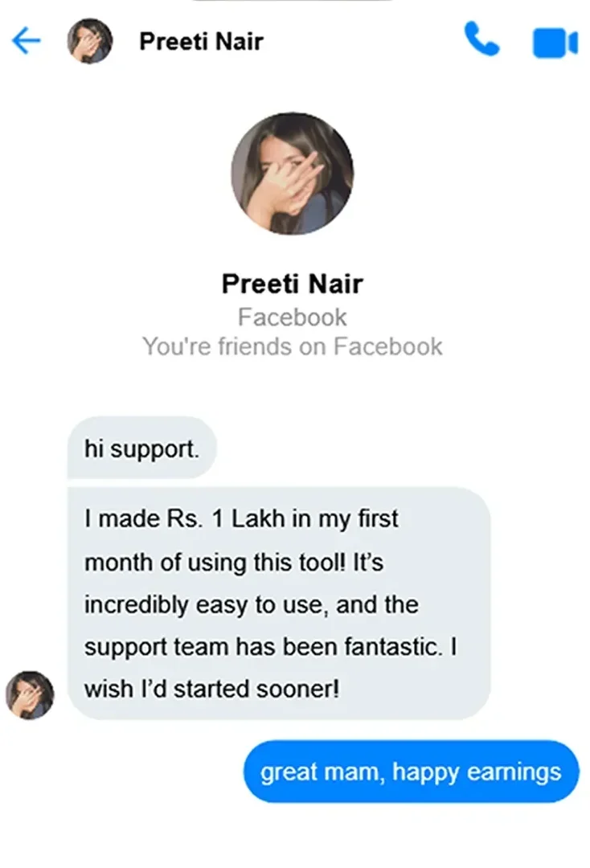Image resolution: width=590 pixels, height=868 pixels.
Task: Click "You're friends on Facebook" text
Action: (x=292, y=346)
